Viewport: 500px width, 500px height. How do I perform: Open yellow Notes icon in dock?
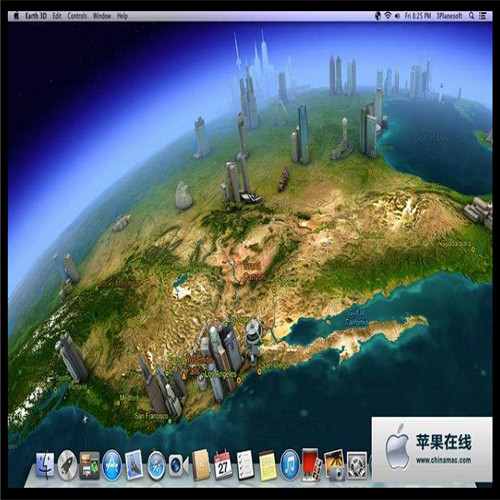point(267,466)
